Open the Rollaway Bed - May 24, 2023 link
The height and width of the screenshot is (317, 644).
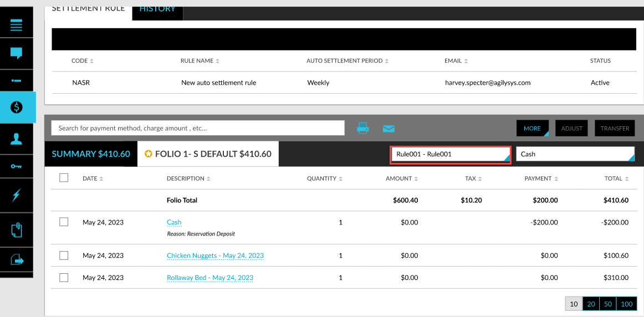point(209,278)
